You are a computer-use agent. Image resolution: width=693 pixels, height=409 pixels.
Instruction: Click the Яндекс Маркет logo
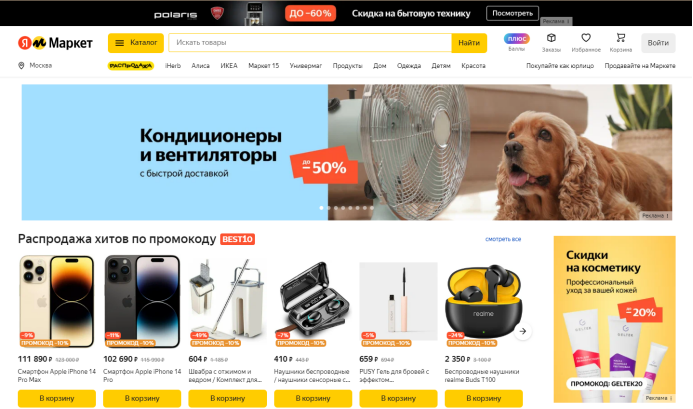[x=55, y=43]
